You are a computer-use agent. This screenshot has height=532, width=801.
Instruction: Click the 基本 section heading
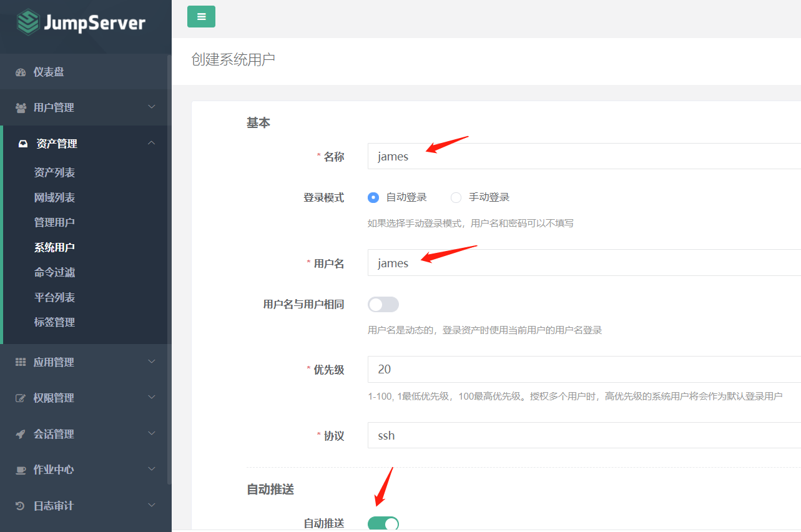pos(258,123)
